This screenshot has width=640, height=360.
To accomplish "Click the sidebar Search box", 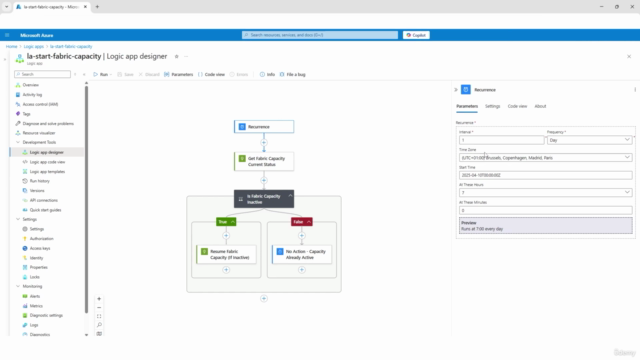I will click(x=42, y=74).
